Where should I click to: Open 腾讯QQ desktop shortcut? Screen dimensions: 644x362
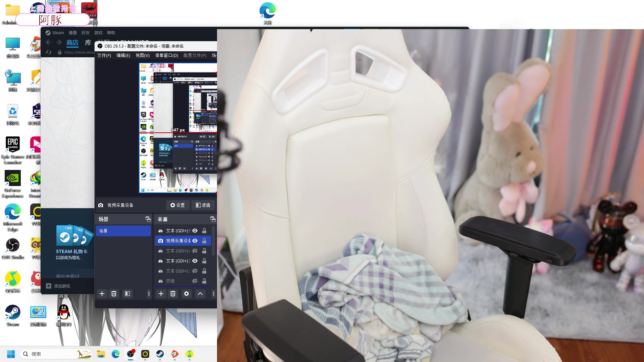tap(64, 315)
